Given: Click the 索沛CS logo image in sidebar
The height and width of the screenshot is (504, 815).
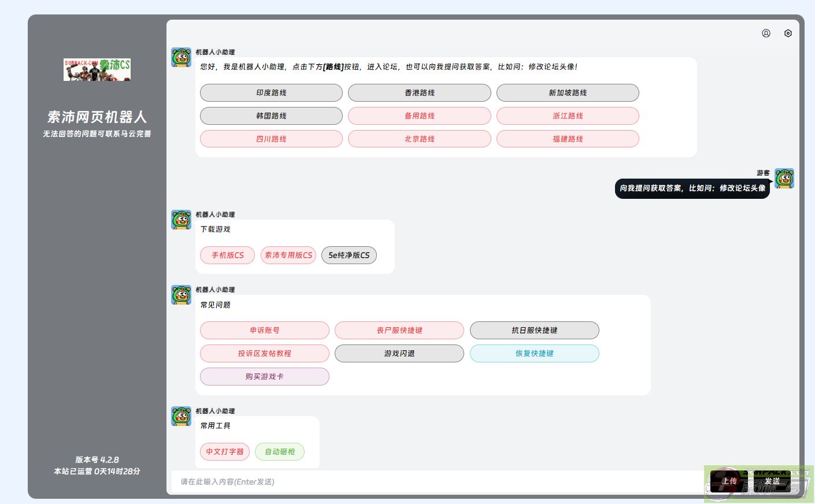Looking at the screenshot, I should coord(97,69).
